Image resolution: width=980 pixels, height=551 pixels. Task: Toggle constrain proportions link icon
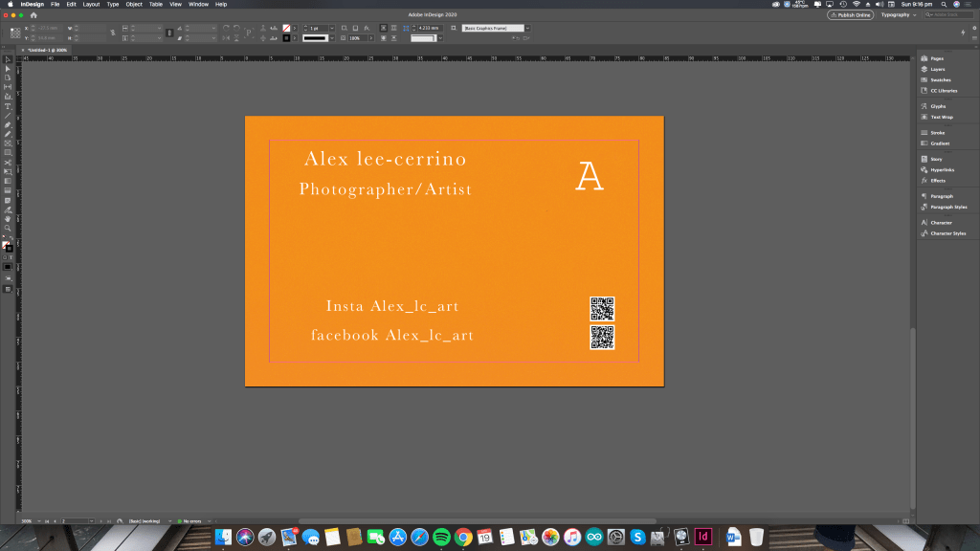[111, 33]
